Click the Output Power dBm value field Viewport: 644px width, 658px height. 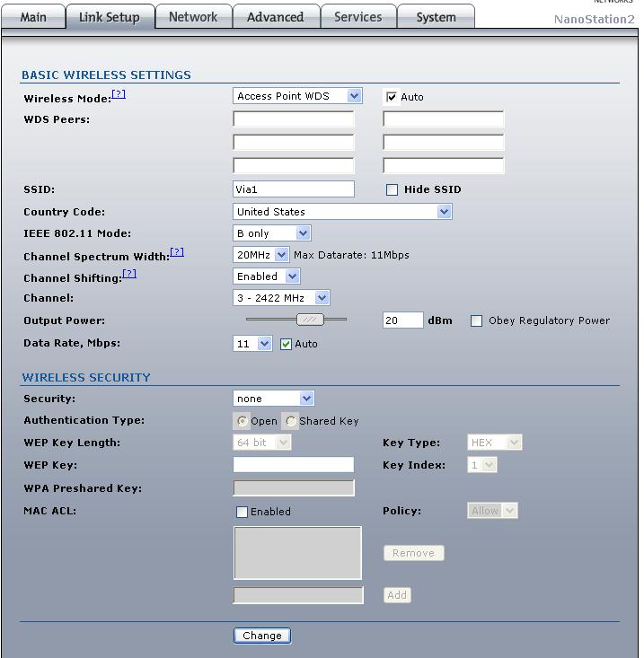tap(403, 320)
